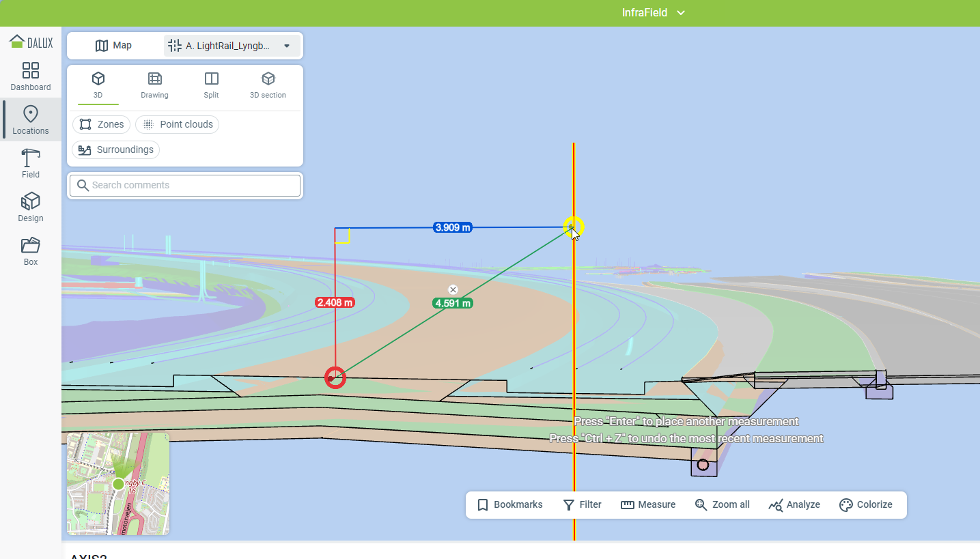Open the Field module
Image resolution: width=980 pixels, height=559 pixels.
coord(31,164)
